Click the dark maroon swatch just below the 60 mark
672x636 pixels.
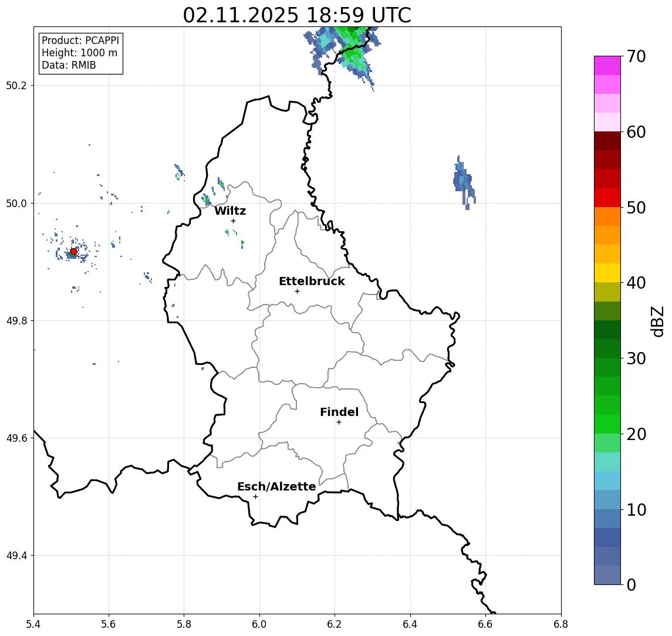[607, 141]
